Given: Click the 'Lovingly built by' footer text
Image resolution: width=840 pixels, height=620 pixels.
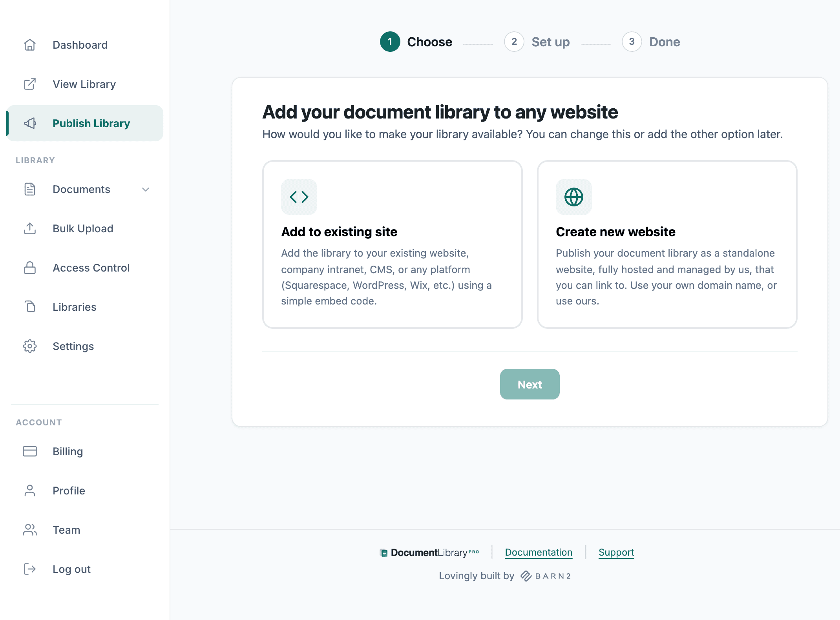Looking at the screenshot, I should point(477,576).
